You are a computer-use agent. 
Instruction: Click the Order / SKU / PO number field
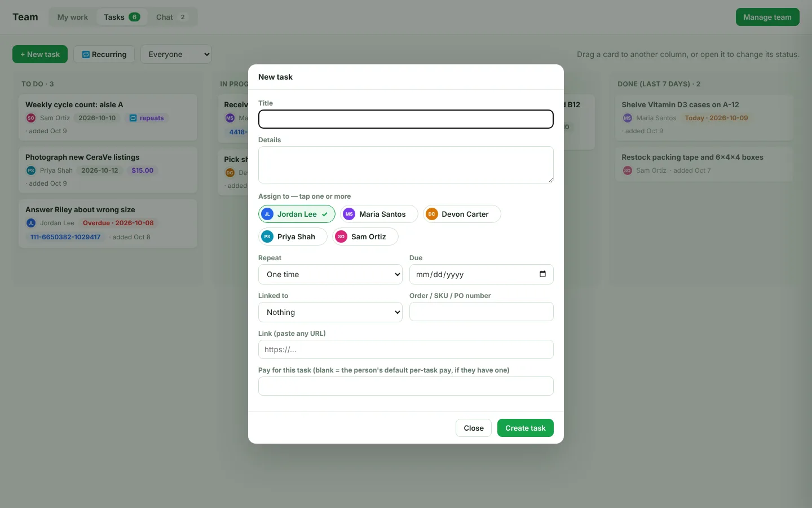coord(482,312)
